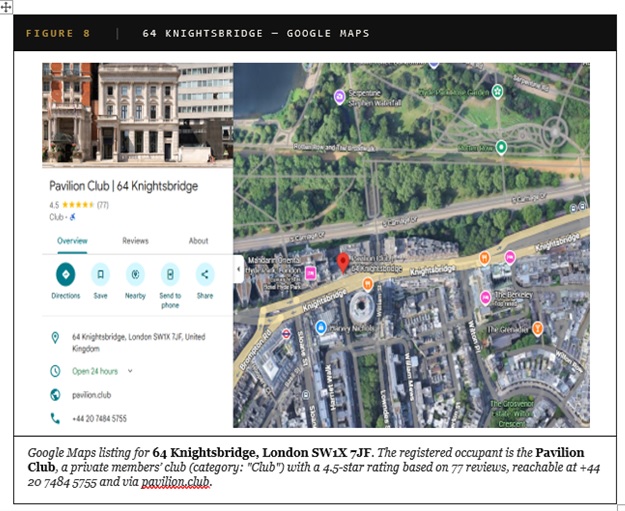The image size is (625, 511).
Task: Click the Mandarin Oriental pink hotel marker
Action: tap(311, 272)
